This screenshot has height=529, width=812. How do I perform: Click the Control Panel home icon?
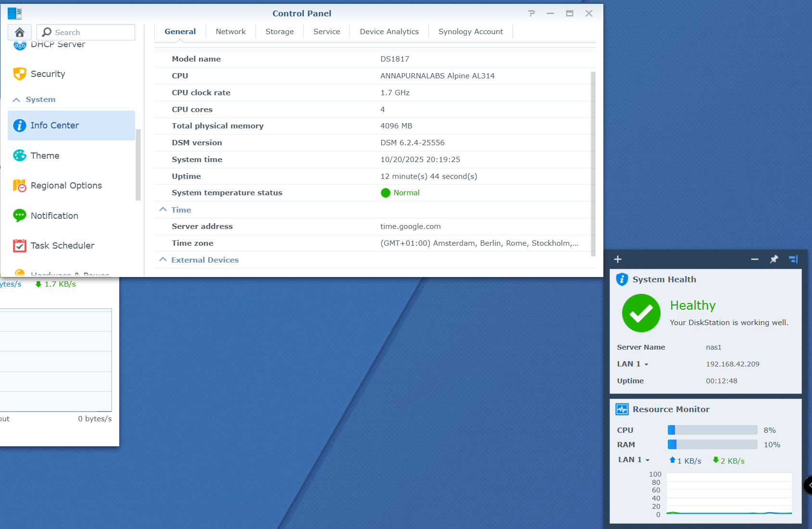coord(20,32)
